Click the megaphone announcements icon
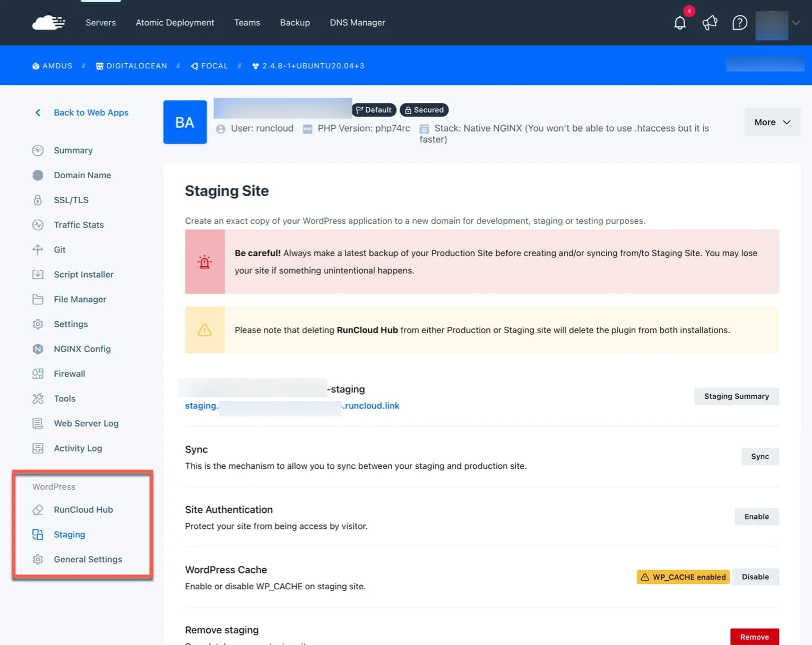This screenshot has height=645, width=812. 710,23
